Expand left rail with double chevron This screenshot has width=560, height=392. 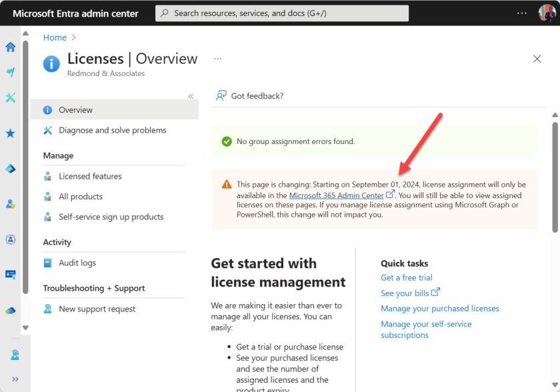click(x=15, y=379)
